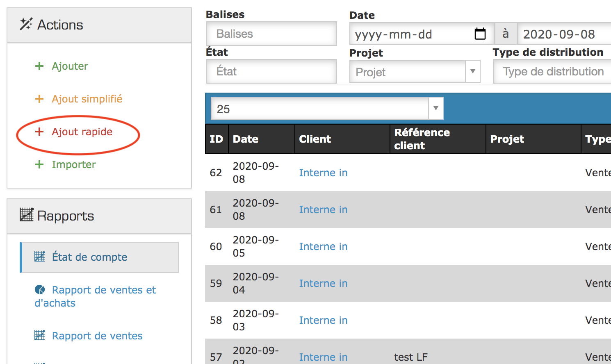Image resolution: width=611 pixels, height=364 pixels.
Task: Click the magic wand Actions icon
Action: click(26, 24)
